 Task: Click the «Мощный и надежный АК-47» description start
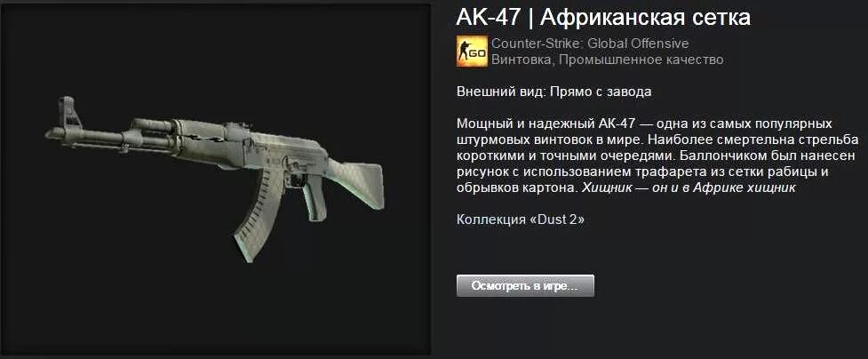coord(545,123)
